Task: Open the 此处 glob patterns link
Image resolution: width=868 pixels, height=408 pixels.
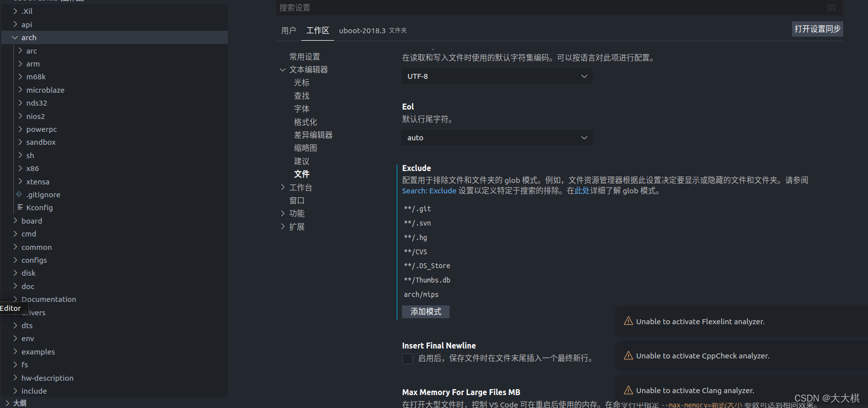Action: 582,191
